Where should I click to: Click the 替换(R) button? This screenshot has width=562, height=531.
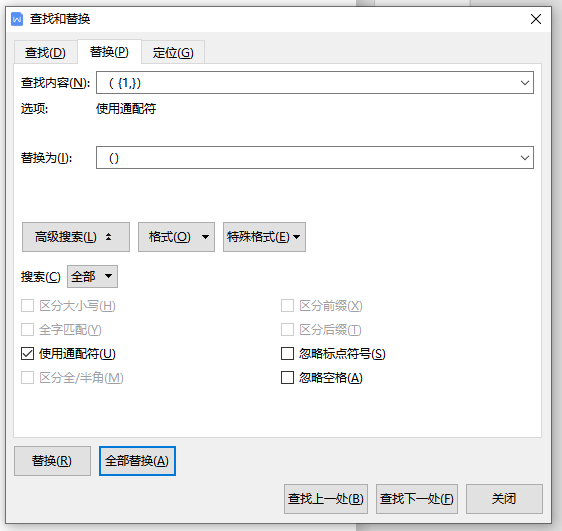pyautogui.click(x=52, y=461)
